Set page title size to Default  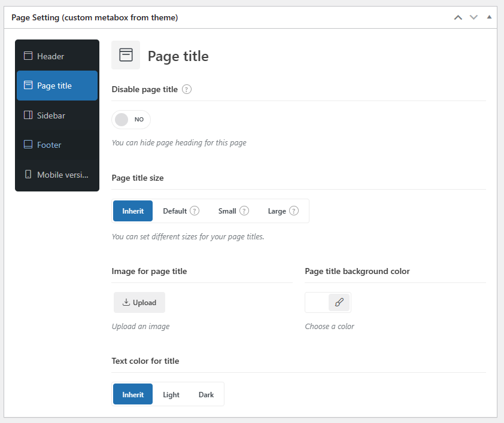[x=175, y=211]
